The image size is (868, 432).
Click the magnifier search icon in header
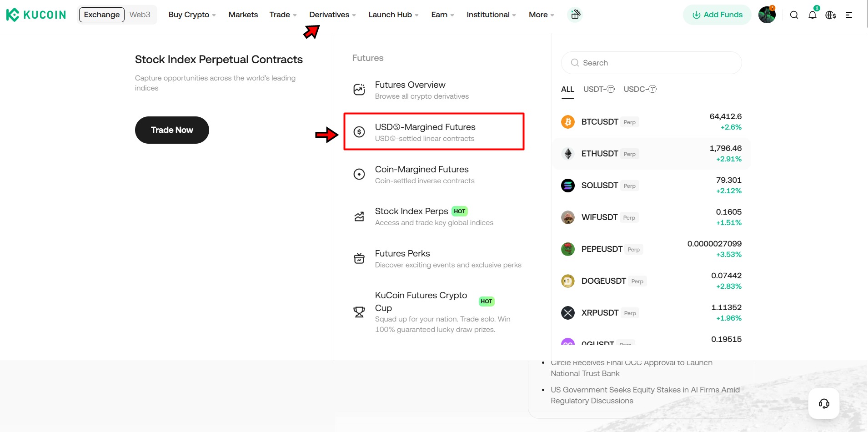click(x=794, y=15)
